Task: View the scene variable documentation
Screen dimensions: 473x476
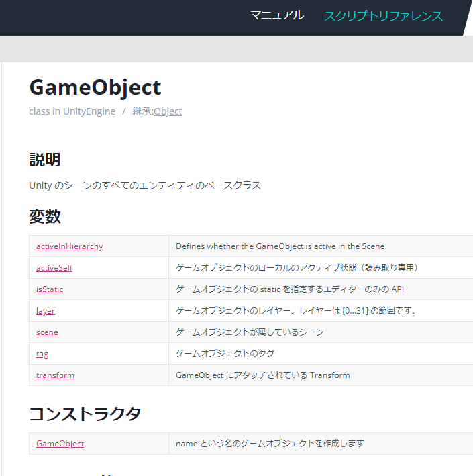Action: [47, 332]
